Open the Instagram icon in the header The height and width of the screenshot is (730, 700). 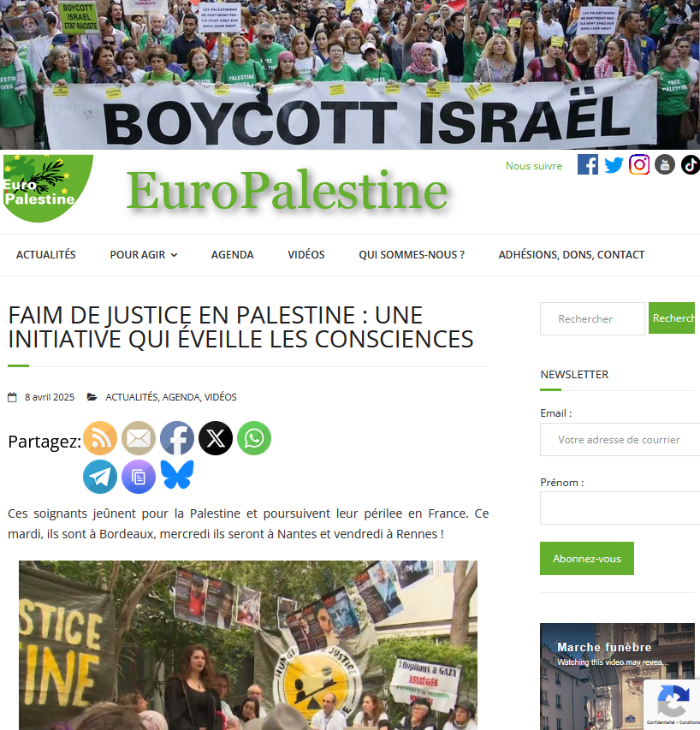click(x=639, y=165)
